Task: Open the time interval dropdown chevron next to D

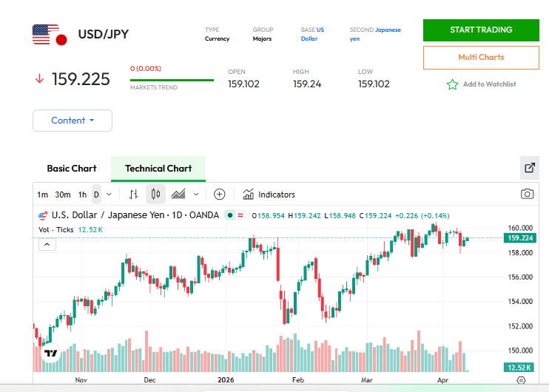Action: click(110, 195)
